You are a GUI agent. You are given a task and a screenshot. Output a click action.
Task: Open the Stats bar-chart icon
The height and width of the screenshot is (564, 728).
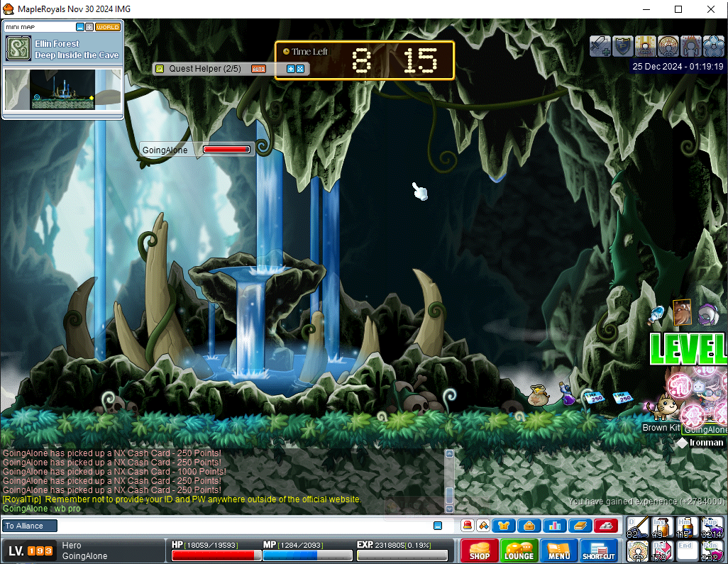point(553,526)
